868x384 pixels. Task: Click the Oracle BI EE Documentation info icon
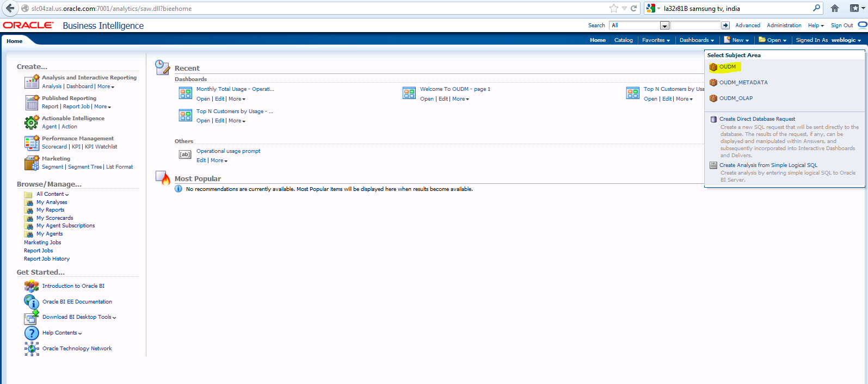(32, 301)
